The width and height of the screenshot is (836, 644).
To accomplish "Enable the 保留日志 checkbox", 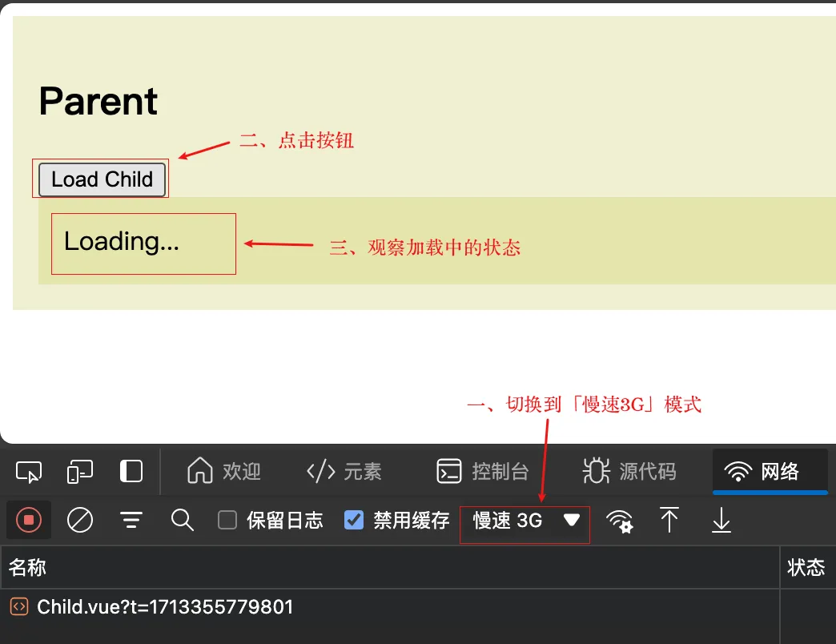I will (227, 520).
